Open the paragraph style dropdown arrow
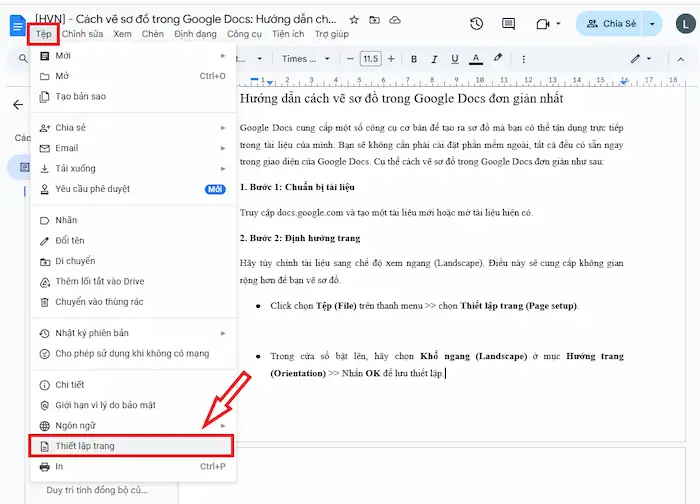 (x=259, y=58)
